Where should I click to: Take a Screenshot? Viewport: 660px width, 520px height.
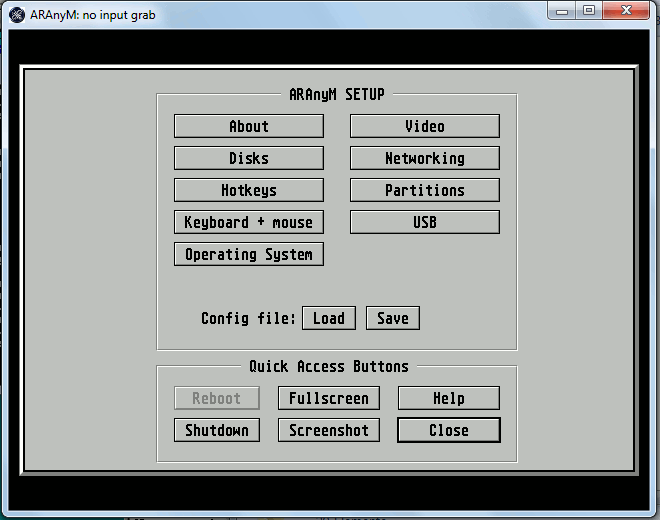[329, 430]
